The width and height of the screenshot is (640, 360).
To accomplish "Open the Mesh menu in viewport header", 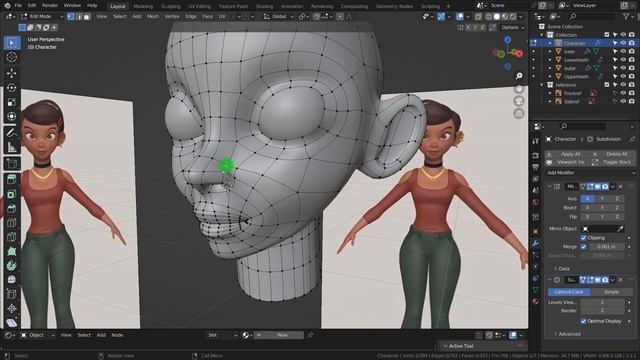I will [x=153, y=17].
